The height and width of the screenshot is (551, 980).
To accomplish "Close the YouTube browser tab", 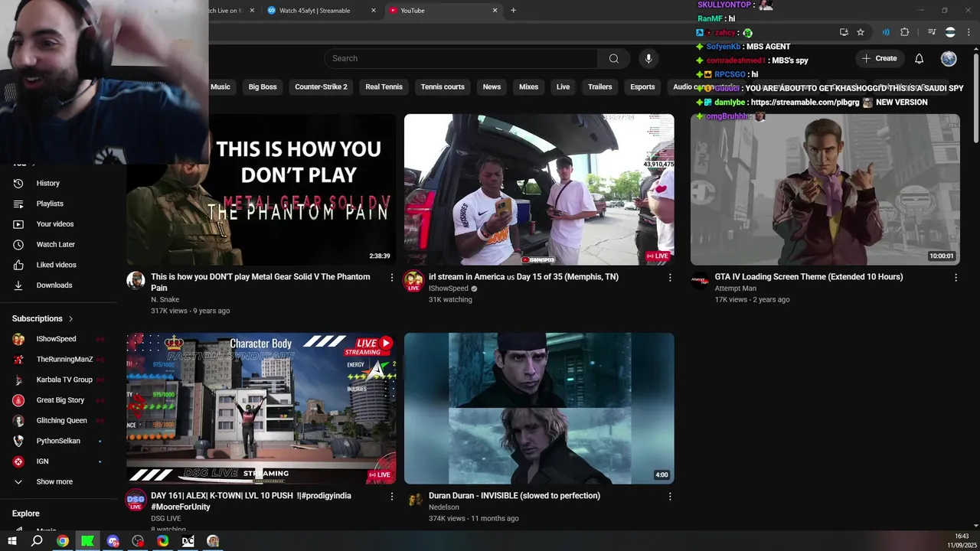I will pyautogui.click(x=495, y=11).
